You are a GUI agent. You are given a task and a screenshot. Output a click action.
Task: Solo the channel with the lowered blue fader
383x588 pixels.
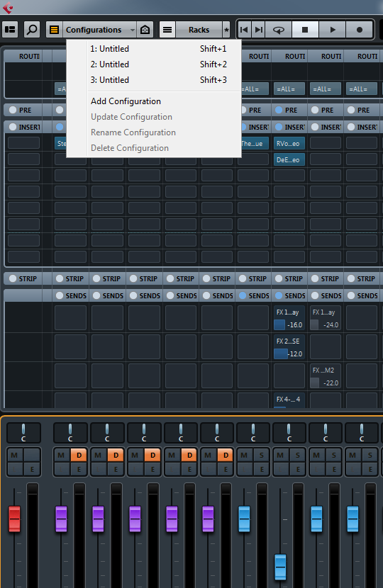[x=298, y=455]
